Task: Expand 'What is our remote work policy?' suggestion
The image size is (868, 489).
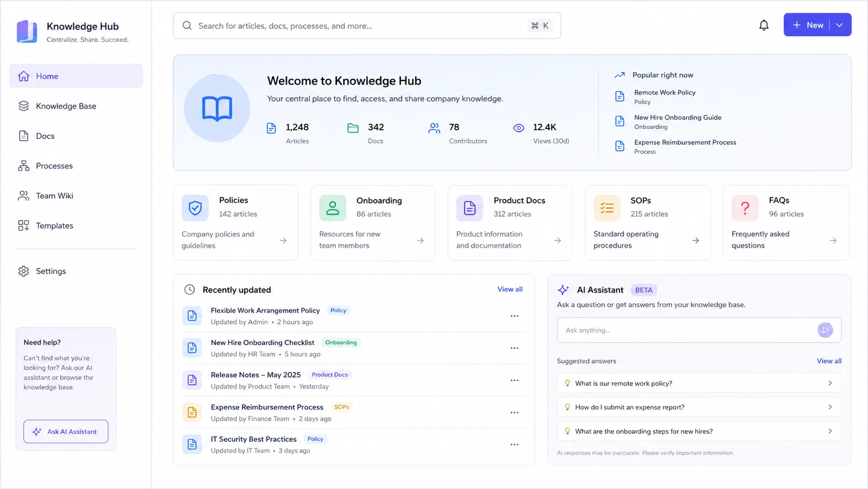Action: 699,383
